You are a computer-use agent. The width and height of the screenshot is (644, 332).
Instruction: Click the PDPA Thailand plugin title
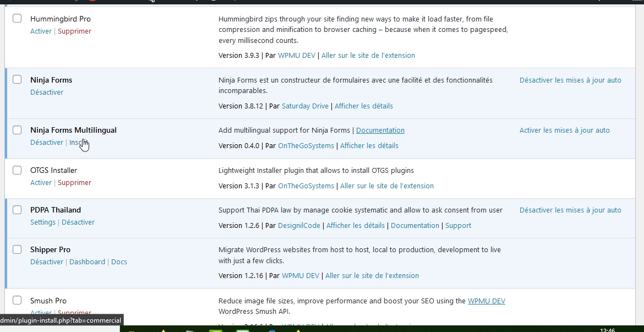(56, 210)
